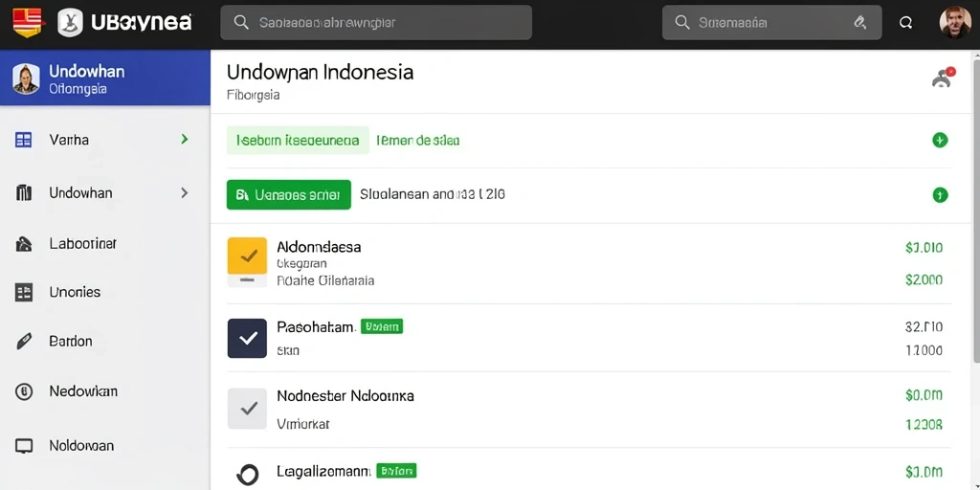Click the red-yellow flag logo icon
The width and height of the screenshot is (980, 490).
click(27, 23)
